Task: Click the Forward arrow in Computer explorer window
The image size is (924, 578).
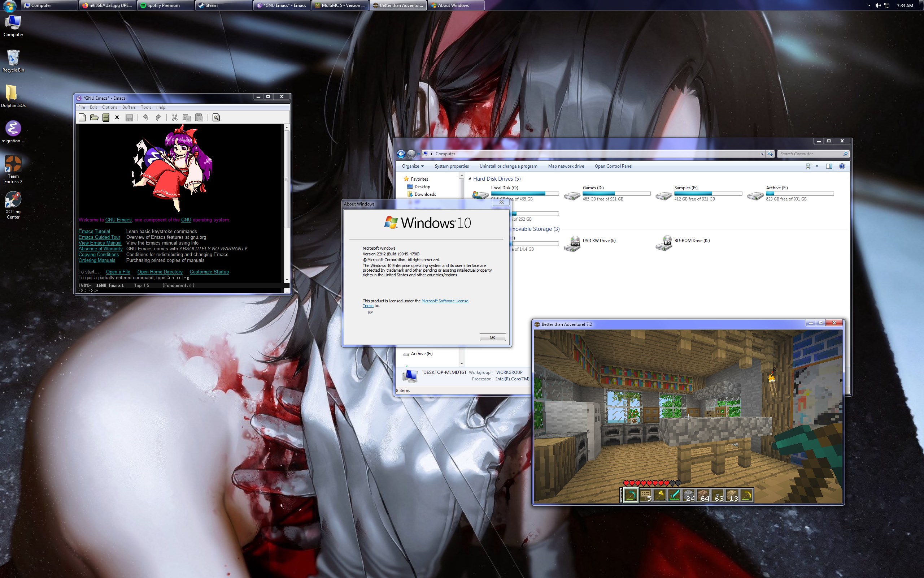Action: click(x=411, y=154)
